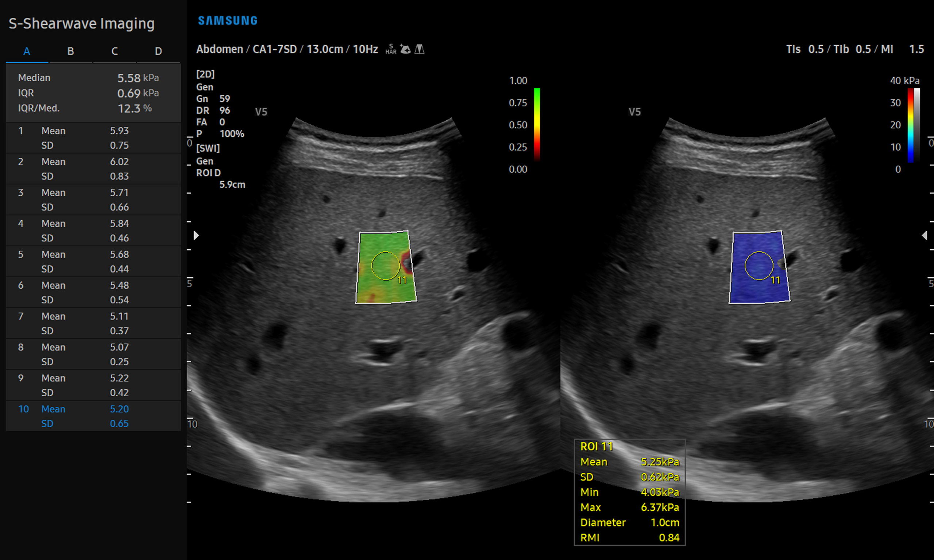Select highlighted measurement 10 Mean 5.20
This screenshot has width=934, height=560.
click(x=93, y=409)
